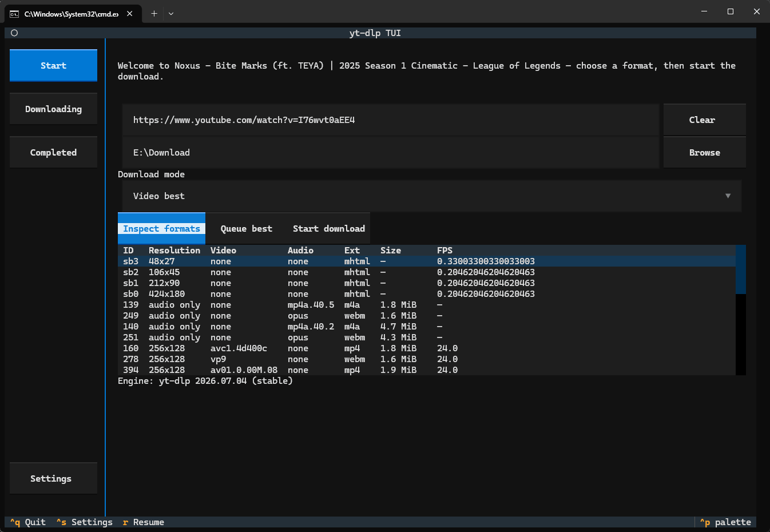Viewport: 770px width, 532px height.
Task: Expand the Download mode 'Video best' dropdown
Action: (x=432, y=196)
